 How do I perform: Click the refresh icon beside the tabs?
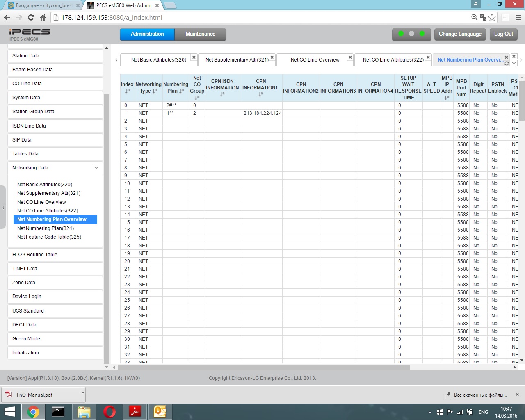point(507,63)
